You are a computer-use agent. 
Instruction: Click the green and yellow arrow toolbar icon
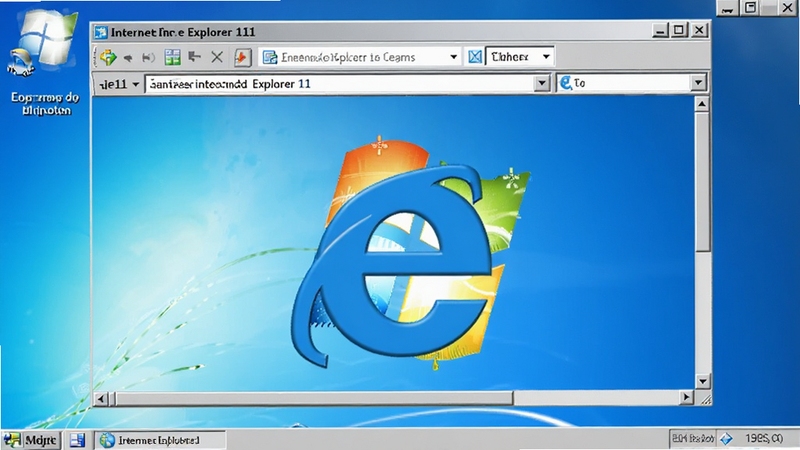(108, 57)
